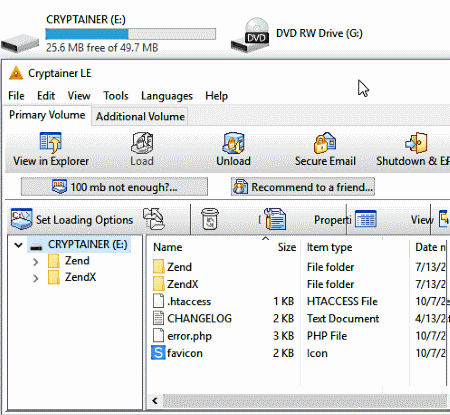Expand the ZendX folder in tree
The width and height of the screenshot is (450, 415).
click(x=36, y=278)
